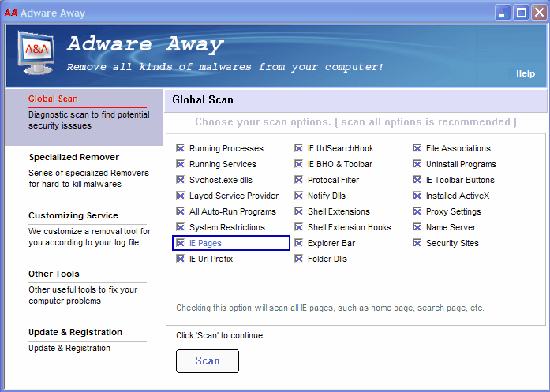Uncheck Security Sites option

417,243
